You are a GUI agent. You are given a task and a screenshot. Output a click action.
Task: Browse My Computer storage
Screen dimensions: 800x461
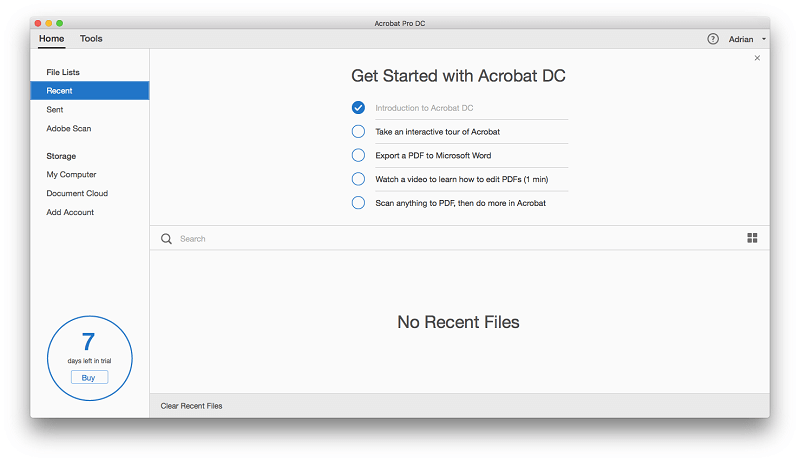[71, 174]
